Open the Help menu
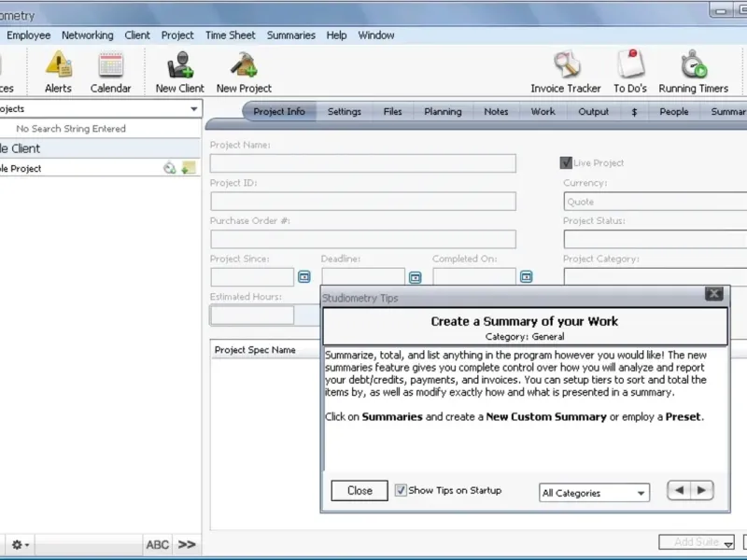The width and height of the screenshot is (747, 560). pos(336,35)
